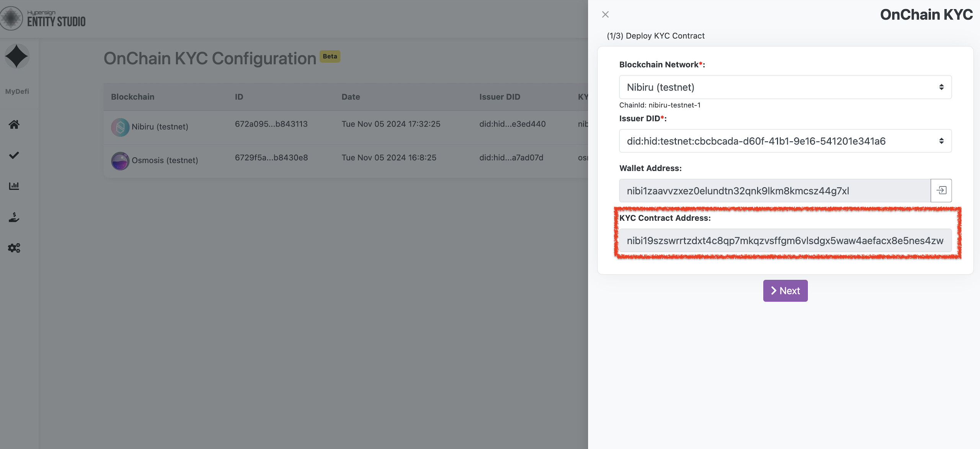The height and width of the screenshot is (449, 980).
Task: Close the OnChain KYC side panel
Action: click(x=605, y=15)
